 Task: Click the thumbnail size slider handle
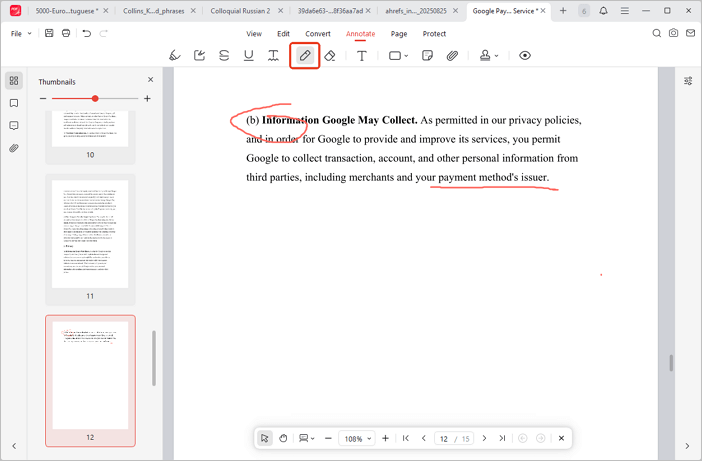(95, 98)
